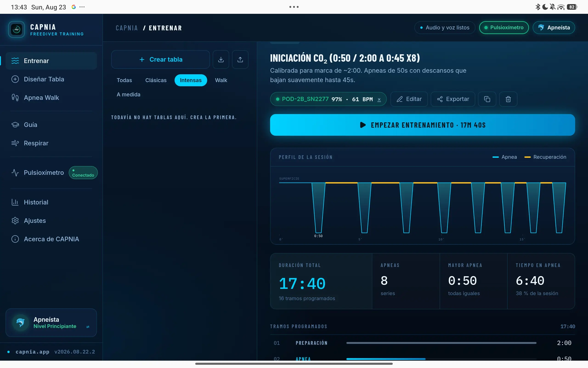Image resolution: width=588 pixels, height=368 pixels.
Task: Toggle Recuperación series in chart legend
Action: click(545, 157)
